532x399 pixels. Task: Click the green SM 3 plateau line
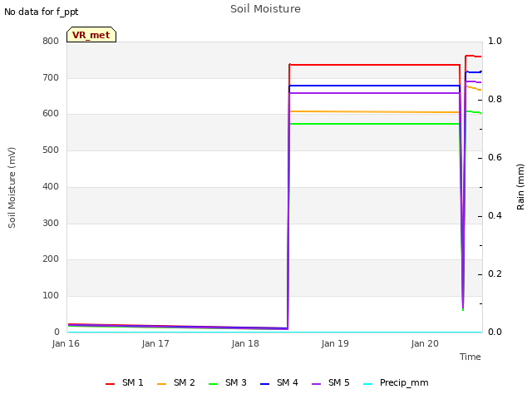pyautogui.click(x=375, y=124)
